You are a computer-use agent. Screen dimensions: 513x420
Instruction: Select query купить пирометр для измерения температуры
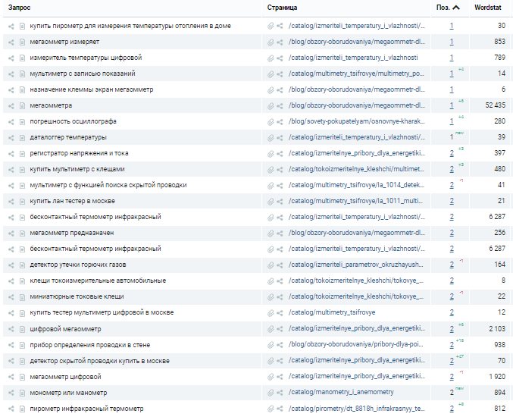[x=130, y=26]
